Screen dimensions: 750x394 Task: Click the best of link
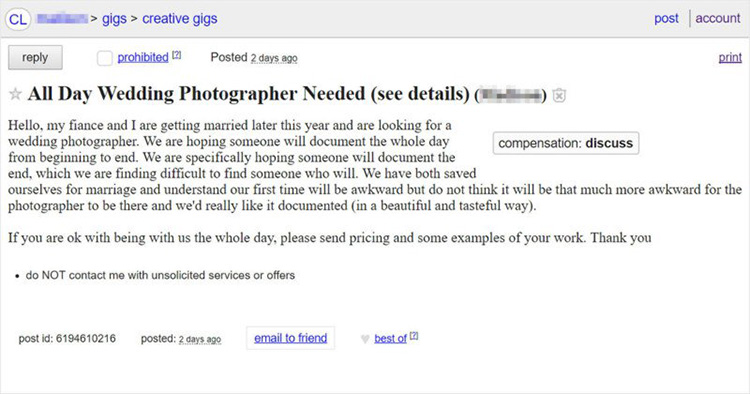pyautogui.click(x=390, y=339)
